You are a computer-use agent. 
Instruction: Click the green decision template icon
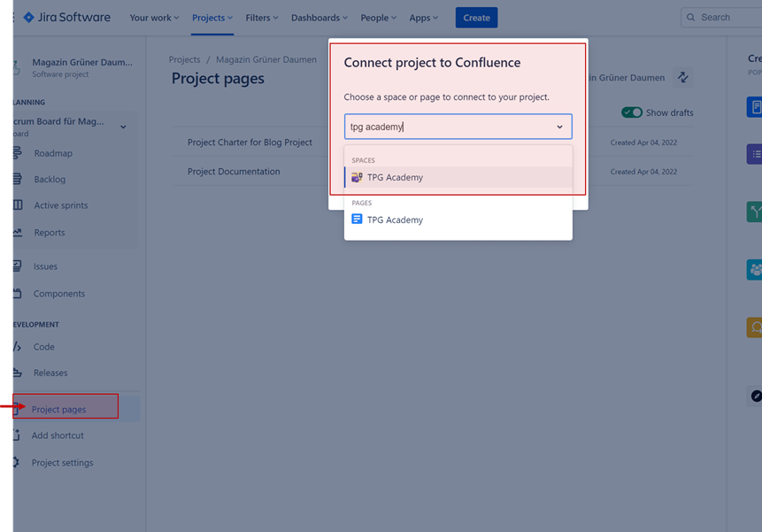click(x=755, y=211)
